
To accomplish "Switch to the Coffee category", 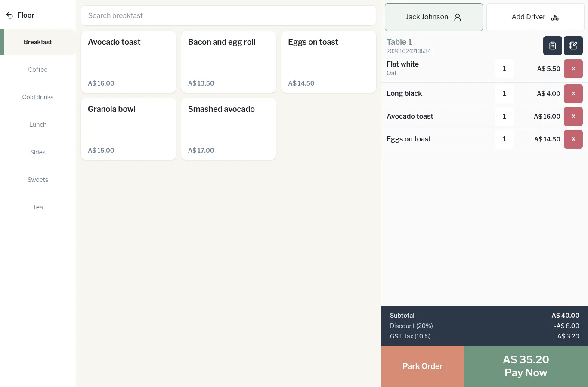I will click(38, 70).
